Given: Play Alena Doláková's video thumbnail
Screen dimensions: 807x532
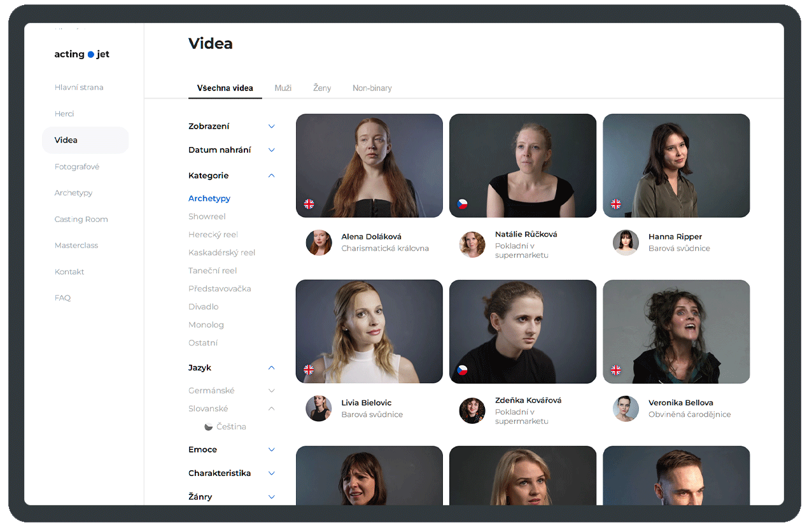Looking at the screenshot, I should click(x=369, y=165).
